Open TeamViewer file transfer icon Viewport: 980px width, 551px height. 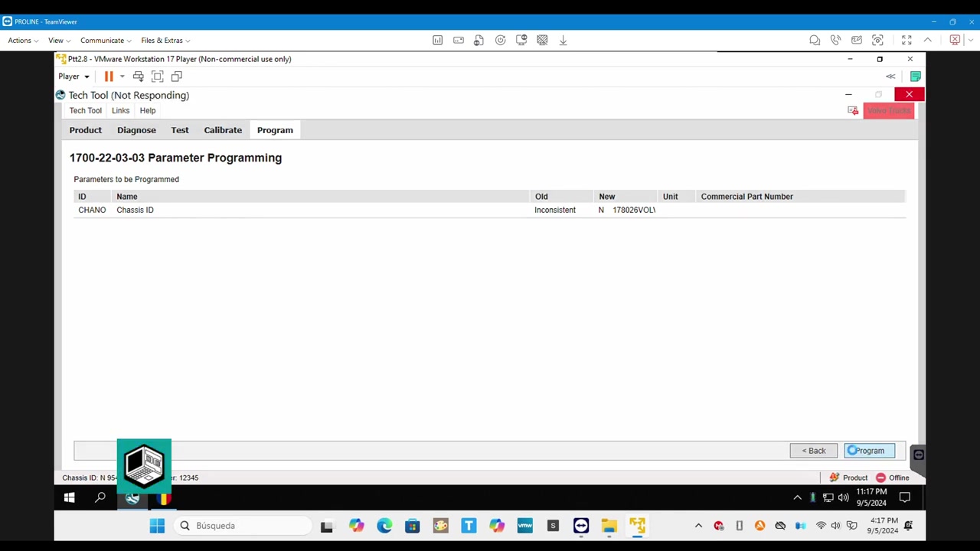point(479,40)
